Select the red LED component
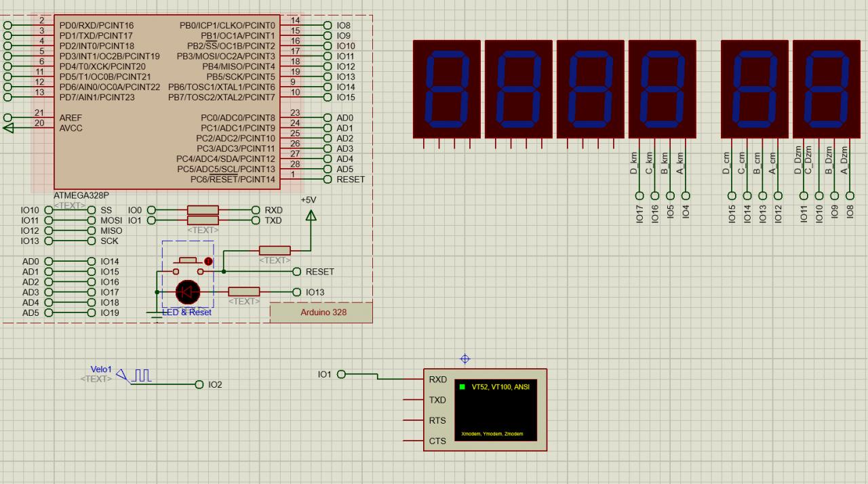The width and height of the screenshot is (868, 484). [188, 292]
